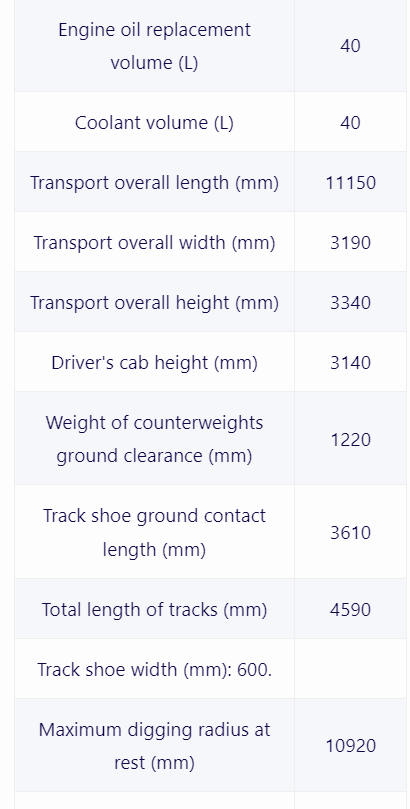Click the value 11150
The width and height of the screenshot is (410, 809).
pyautogui.click(x=351, y=183)
